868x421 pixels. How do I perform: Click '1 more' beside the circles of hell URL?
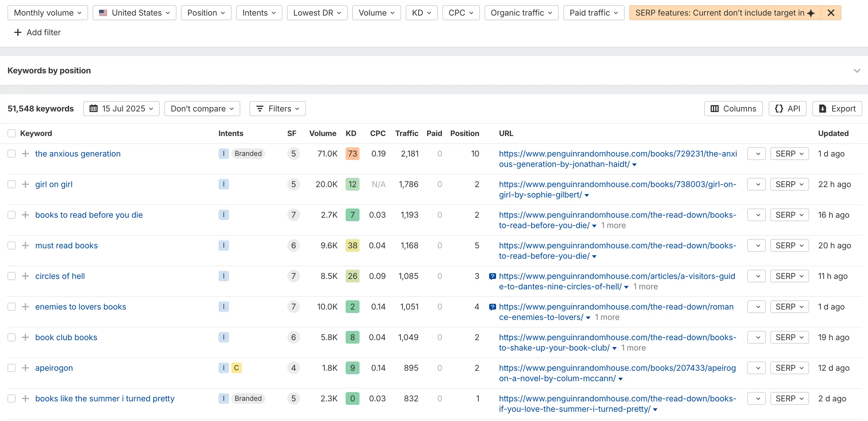pyautogui.click(x=645, y=287)
